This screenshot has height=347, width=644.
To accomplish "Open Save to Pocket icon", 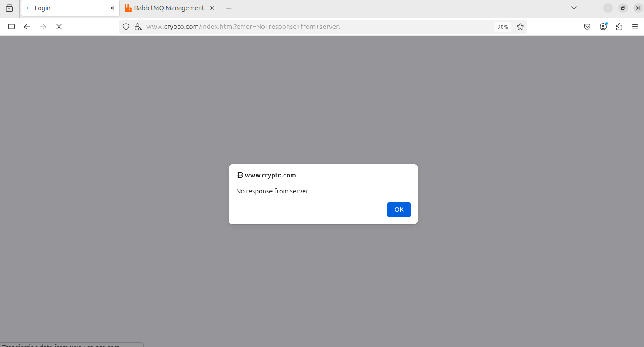I will point(587,27).
